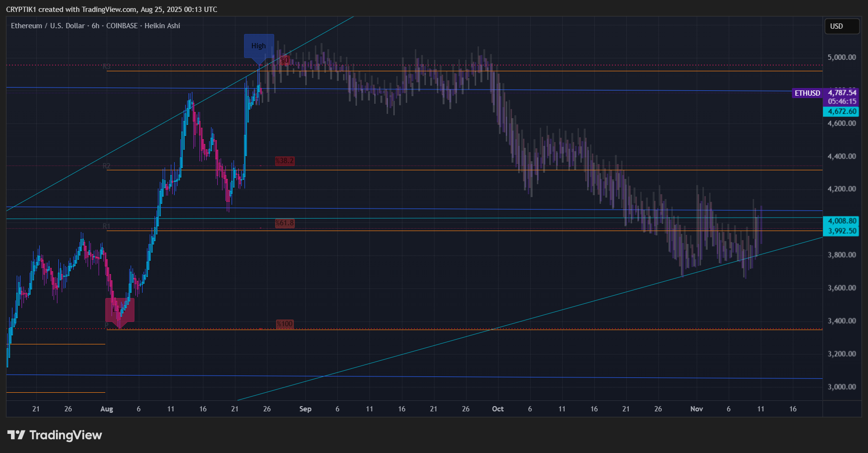Screen dimensions: 868x453
Task: Click the 3,992.50 orange price label
Action: coord(841,231)
